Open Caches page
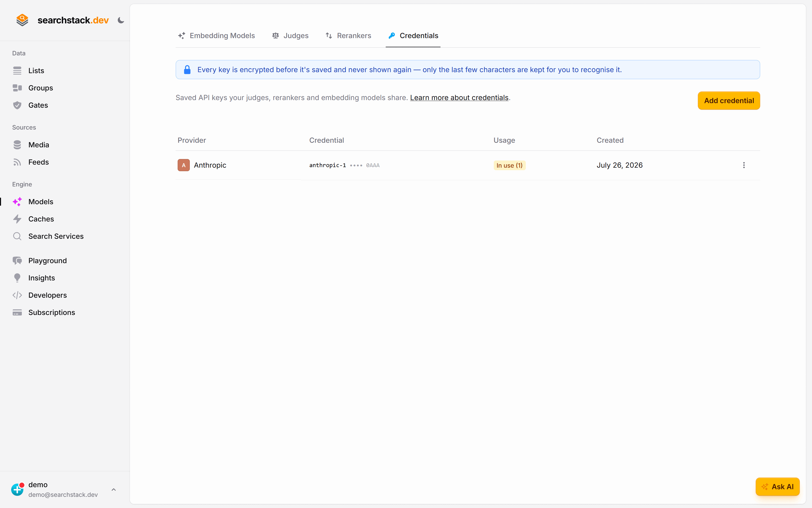Screen dimensions: 812x508 click(41, 219)
